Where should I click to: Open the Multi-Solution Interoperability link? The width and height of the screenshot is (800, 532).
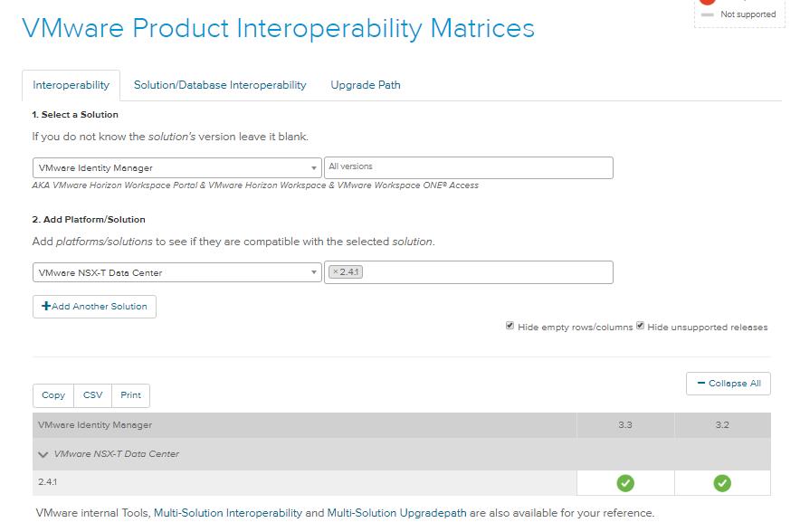[228, 513]
